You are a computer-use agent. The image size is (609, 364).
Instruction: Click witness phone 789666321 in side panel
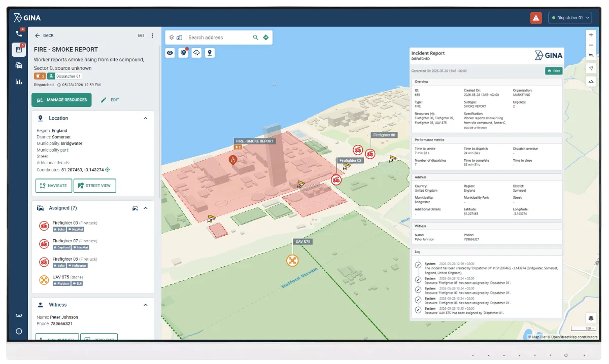pos(61,323)
